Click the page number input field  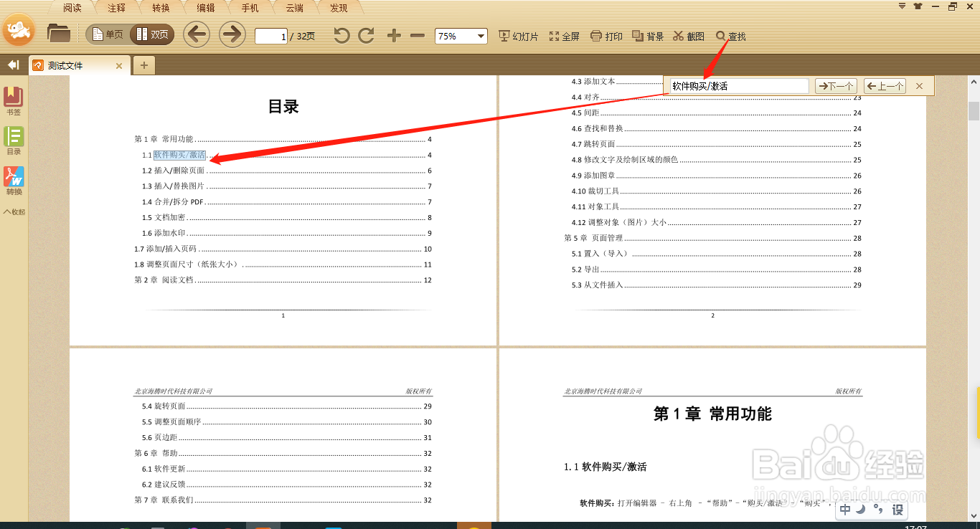coord(271,34)
